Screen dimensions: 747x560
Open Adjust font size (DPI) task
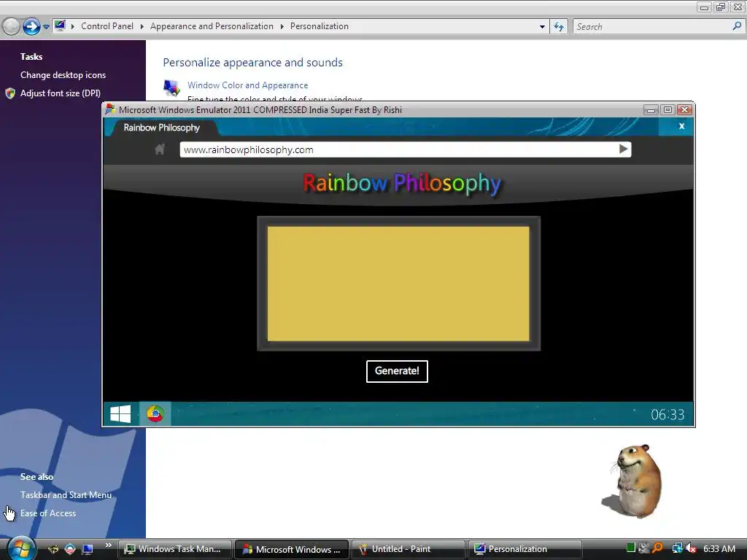pos(60,93)
